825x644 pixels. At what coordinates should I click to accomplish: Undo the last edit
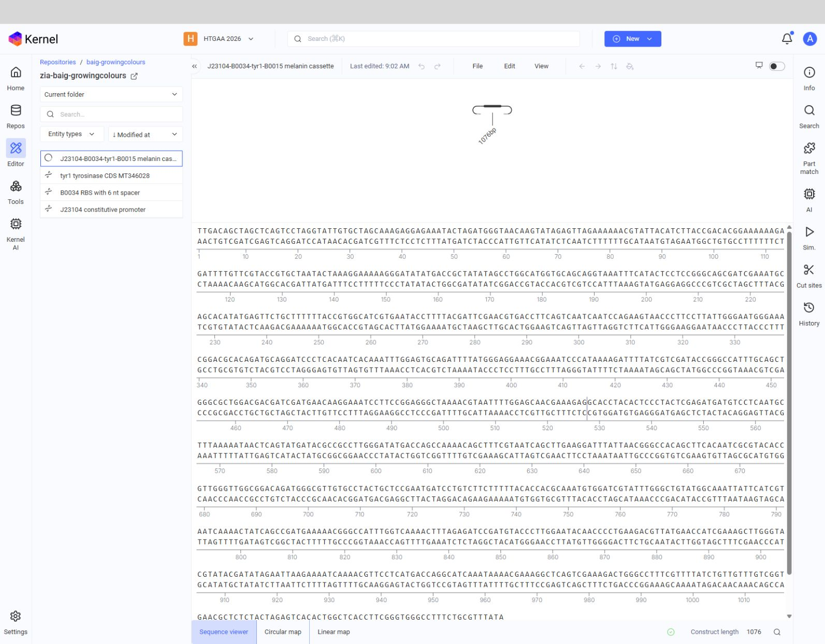point(422,66)
